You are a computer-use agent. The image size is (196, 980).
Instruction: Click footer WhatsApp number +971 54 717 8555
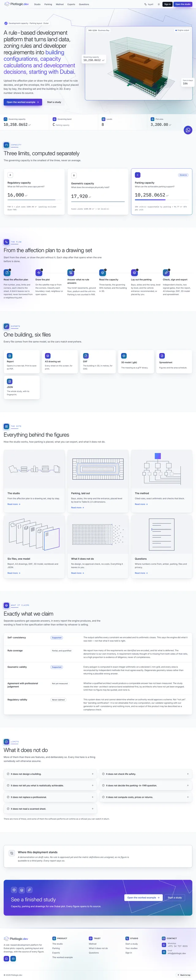pyautogui.click(x=178, y=946)
